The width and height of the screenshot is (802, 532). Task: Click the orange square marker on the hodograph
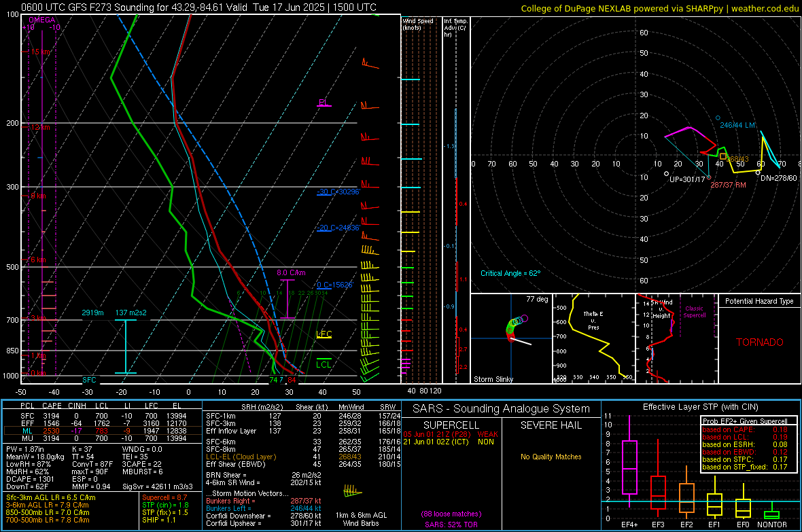point(722,156)
